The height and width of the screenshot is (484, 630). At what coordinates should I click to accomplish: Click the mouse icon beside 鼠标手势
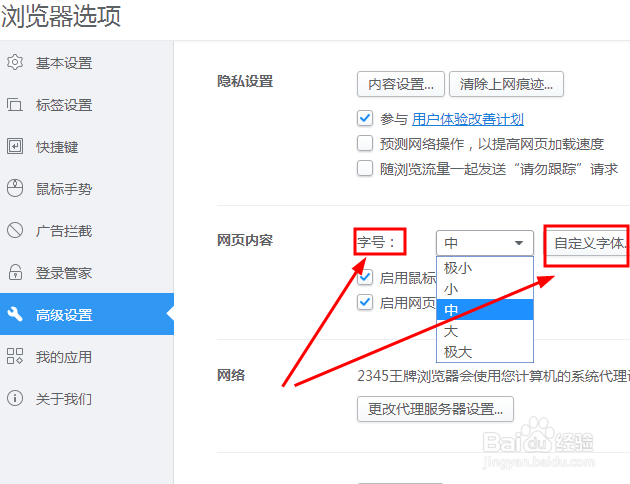coord(15,188)
